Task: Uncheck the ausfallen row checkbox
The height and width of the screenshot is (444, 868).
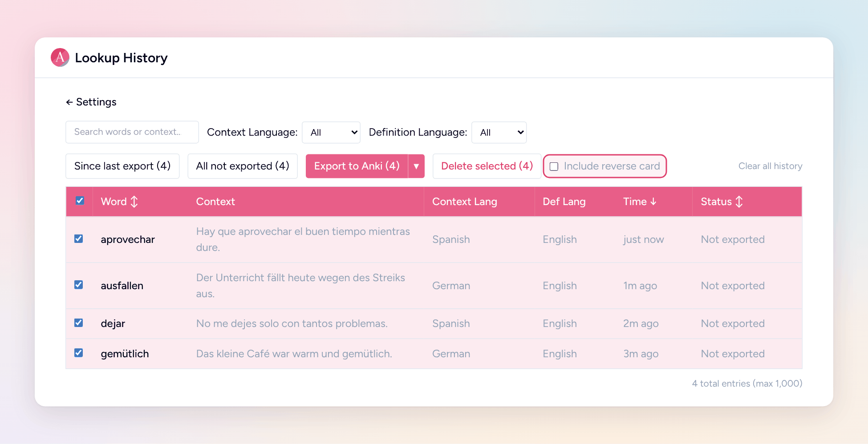Action: 79,285
